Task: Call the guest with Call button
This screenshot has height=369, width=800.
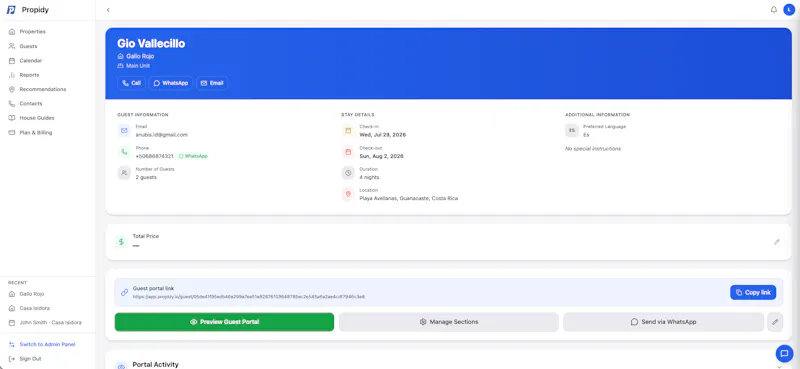Action: pos(132,83)
